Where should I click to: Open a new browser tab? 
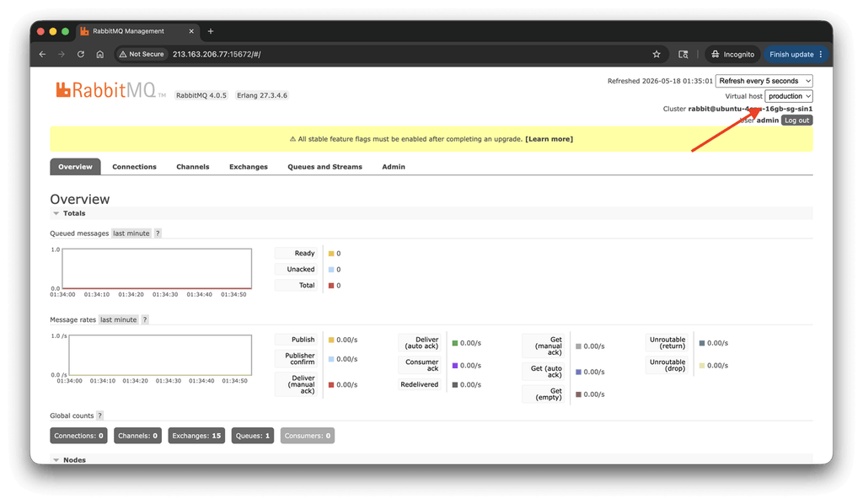pyautogui.click(x=210, y=31)
